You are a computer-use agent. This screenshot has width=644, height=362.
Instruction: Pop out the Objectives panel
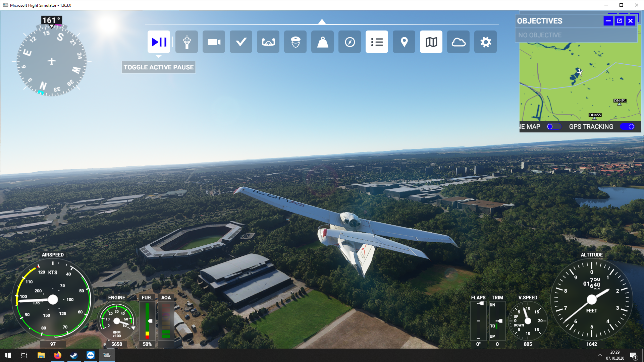pos(620,21)
